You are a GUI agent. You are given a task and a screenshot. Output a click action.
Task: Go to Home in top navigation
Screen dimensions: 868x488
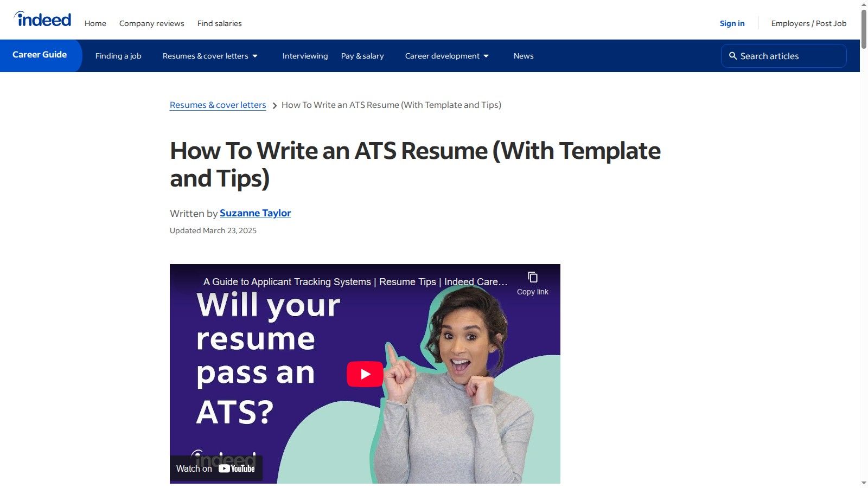pos(95,23)
